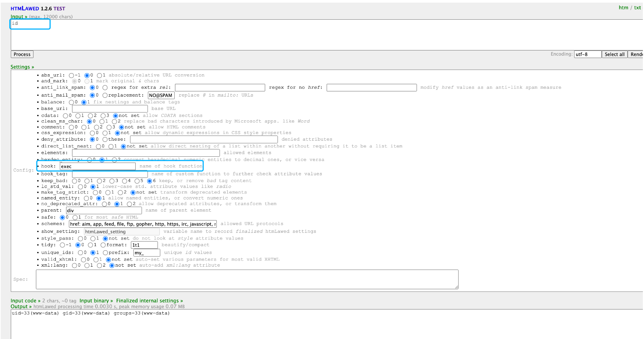Toggle the Input code » section
The width and height of the screenshot is (644, 339).
point(25,301)
